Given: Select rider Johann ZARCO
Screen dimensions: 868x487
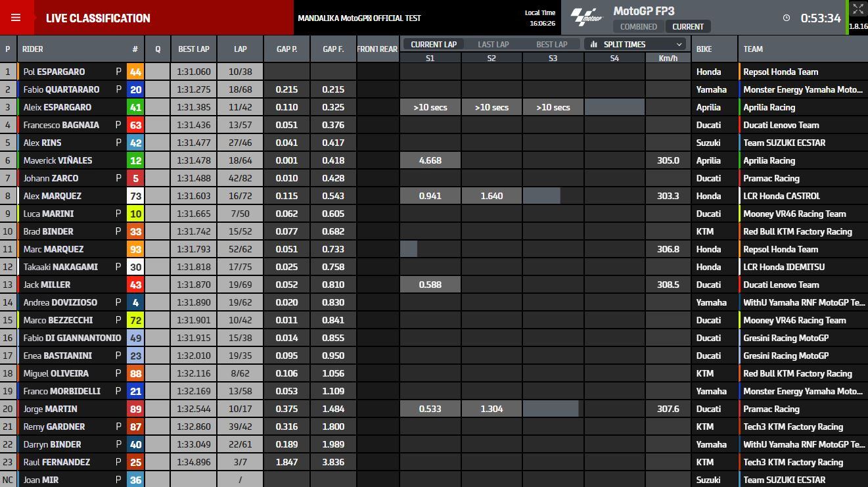Looking at the screenshot, I should click(51, 178).
